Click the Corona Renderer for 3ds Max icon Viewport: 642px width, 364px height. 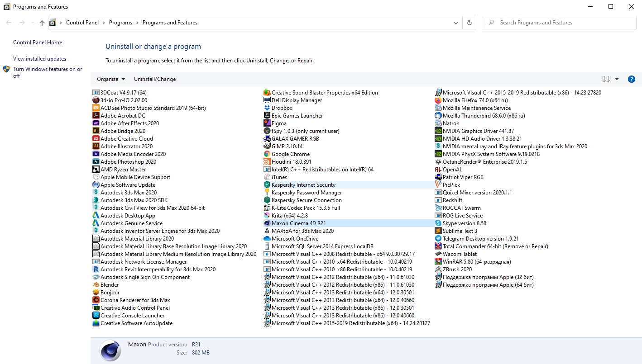pos(96,300)
